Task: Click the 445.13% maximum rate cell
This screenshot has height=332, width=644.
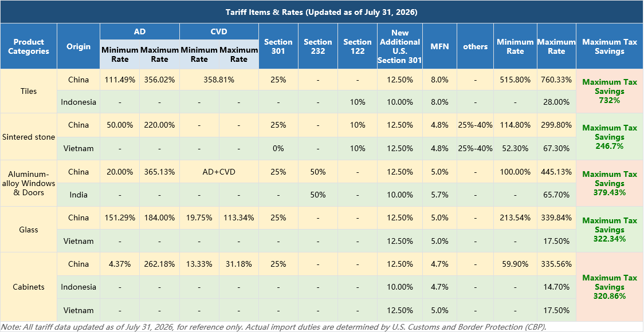Action: 556,172
